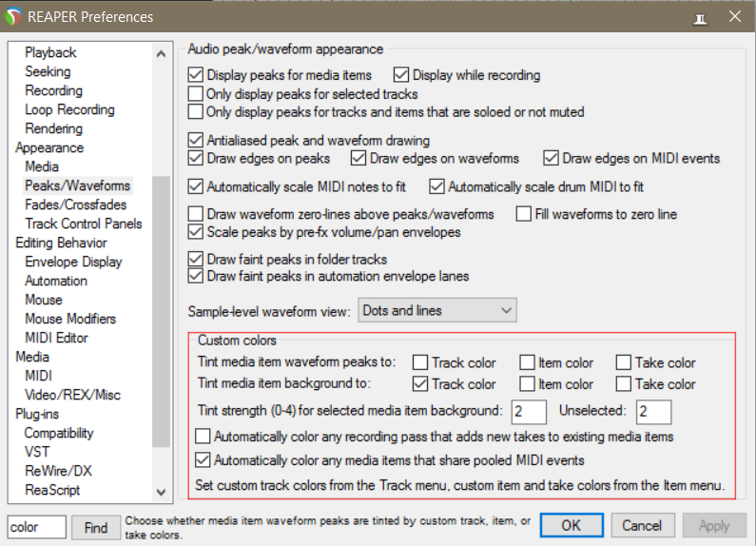Select Automation page
The width and height of the screenshot is (756, 546).
pyautogui.click(x=56, y=281)
